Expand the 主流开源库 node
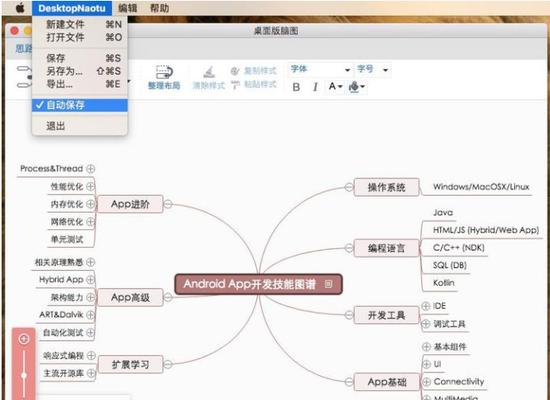Image resolution: width=550 pixels, height=400 pixels. point(91,373)
